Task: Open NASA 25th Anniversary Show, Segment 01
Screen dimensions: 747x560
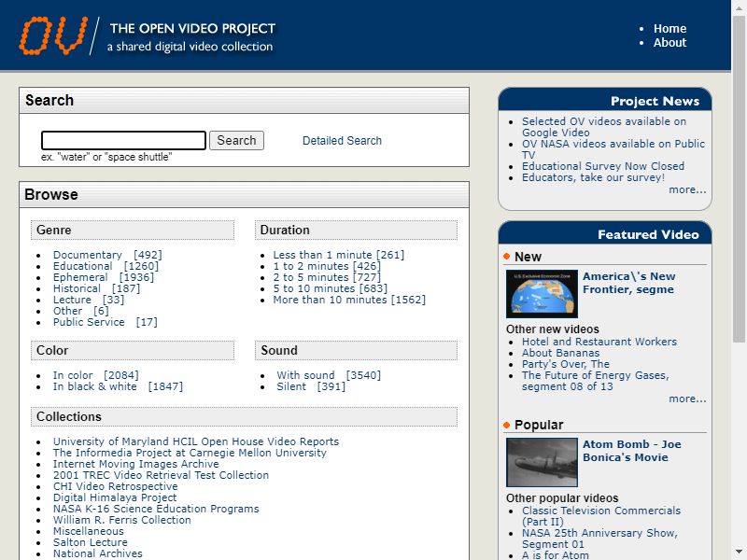Action: [599, 539]
